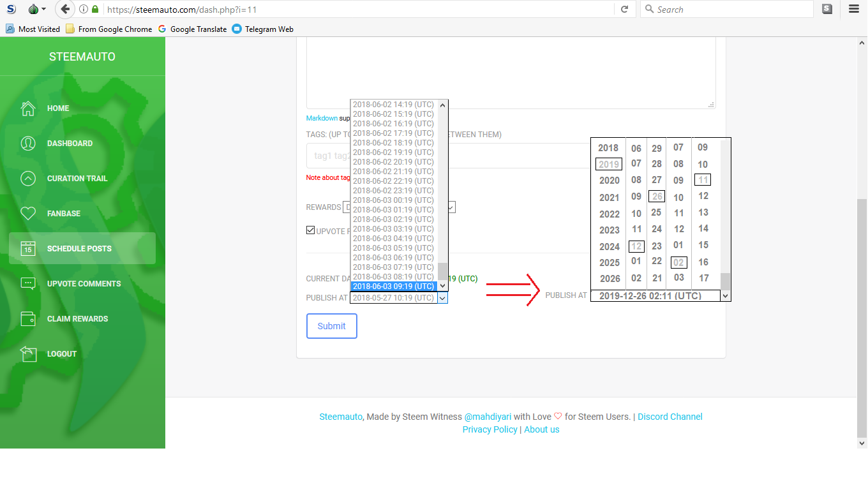Choose 2018-06-03 09:19 (UTC) option
868x490 pixels.
tap(394, 286)
